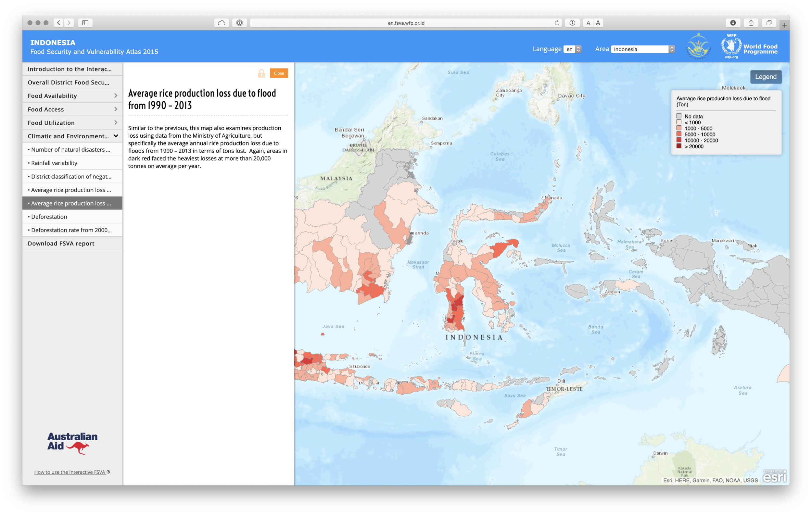Open the Share sheet icon
Screen dimensions: 812x515
751,23
